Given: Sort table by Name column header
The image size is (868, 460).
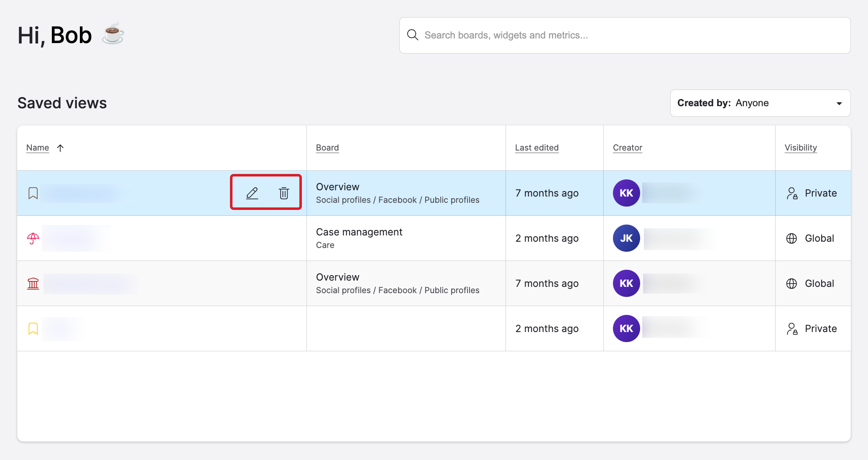Looking at the screenshot, I should (38, 148).
